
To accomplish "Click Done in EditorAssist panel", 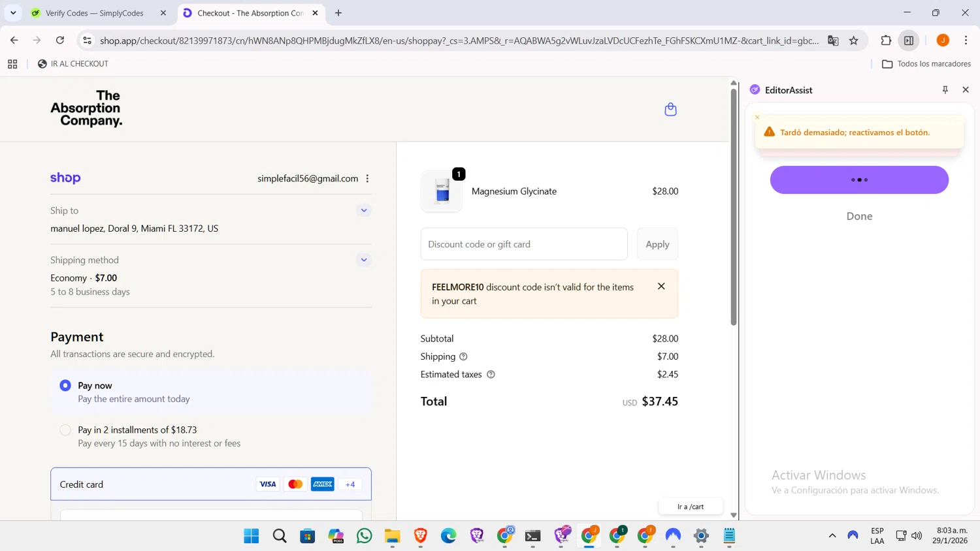I will 859,216.
